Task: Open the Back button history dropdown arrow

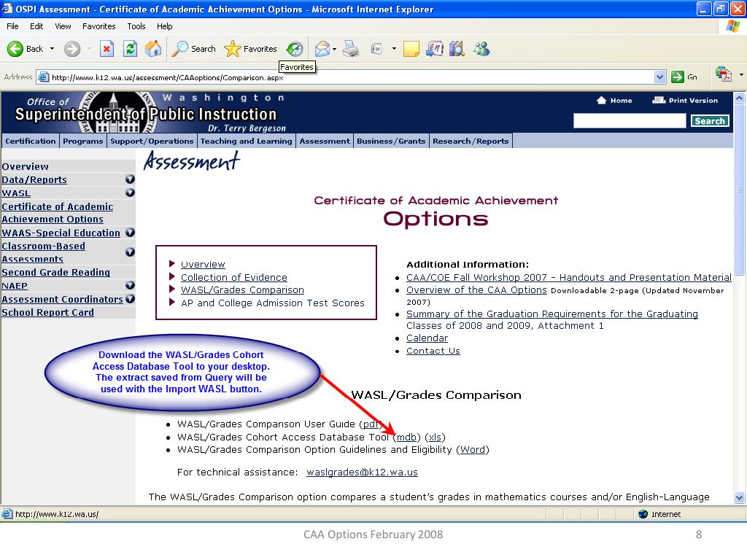Action: coord(52,49)
